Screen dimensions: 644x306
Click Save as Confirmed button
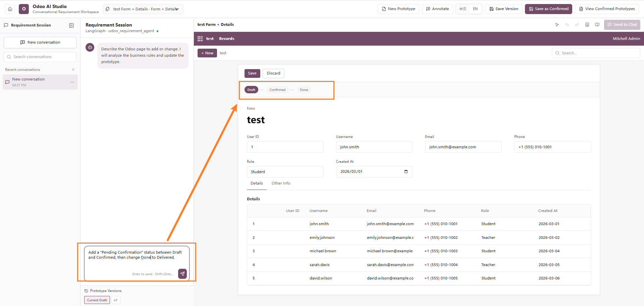click(x=549, y=9)
